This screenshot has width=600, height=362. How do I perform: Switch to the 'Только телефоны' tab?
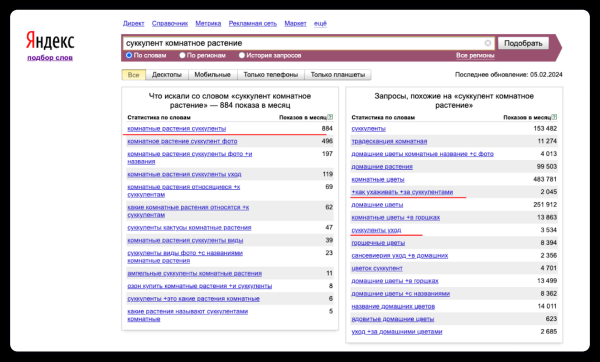(x=271, y=75)
